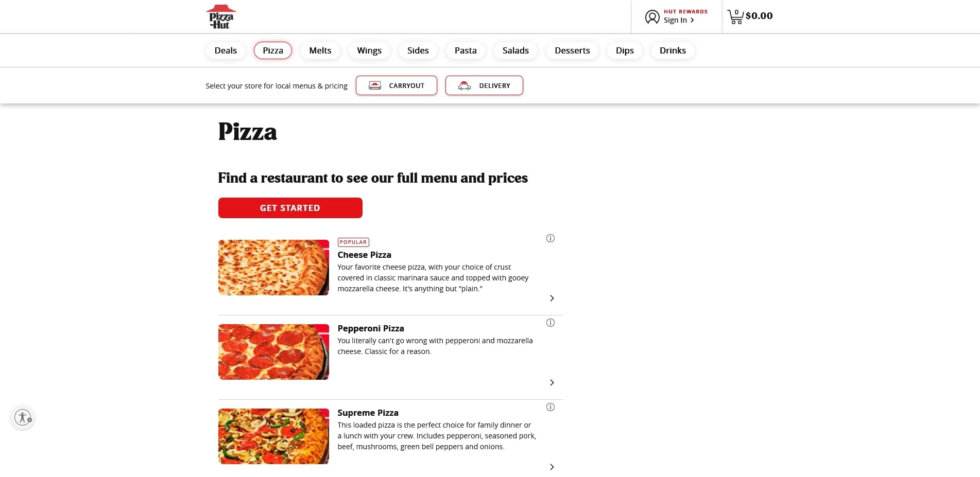980x477 pixels.
Task: Select Carryout ordering mode
Action: point(396,85)
